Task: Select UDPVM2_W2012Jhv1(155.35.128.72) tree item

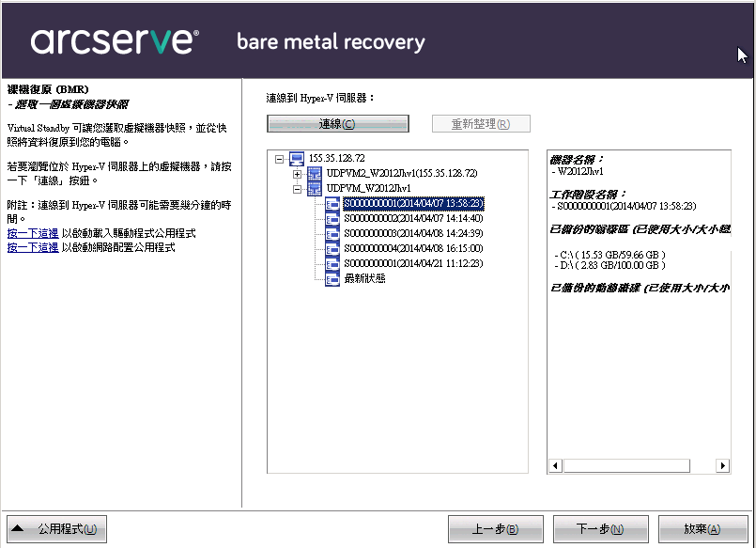Action: coord(402,173)
